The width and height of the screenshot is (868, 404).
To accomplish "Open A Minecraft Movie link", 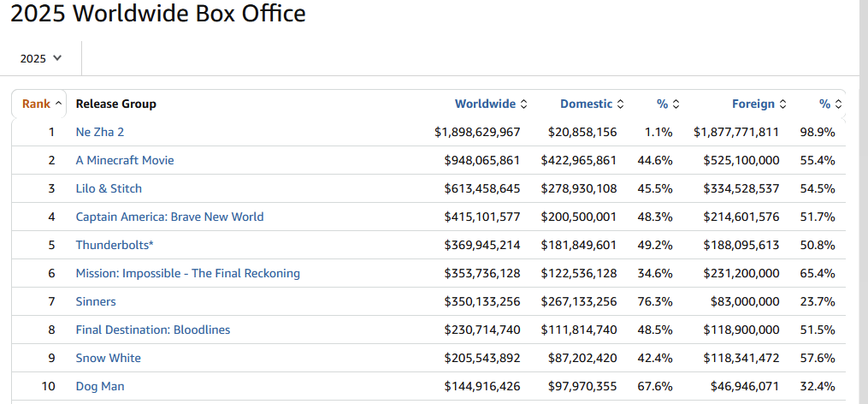I will coord(125,160).
